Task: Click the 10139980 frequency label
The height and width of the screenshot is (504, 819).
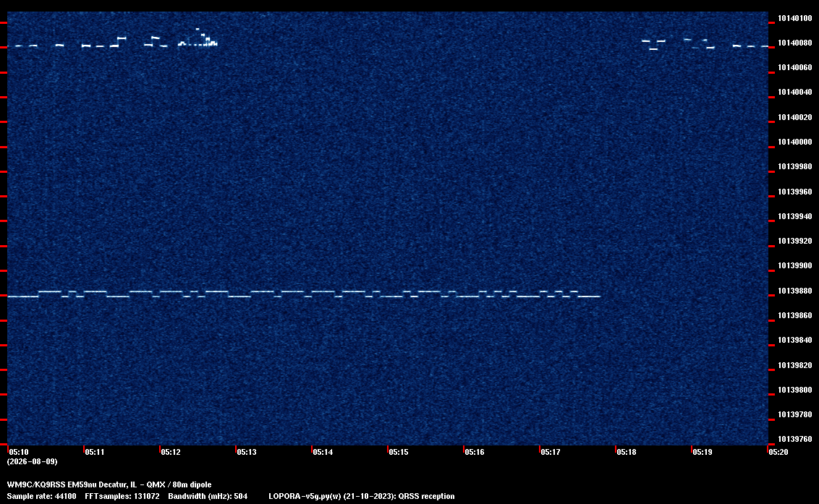Action: click(794, 166)
